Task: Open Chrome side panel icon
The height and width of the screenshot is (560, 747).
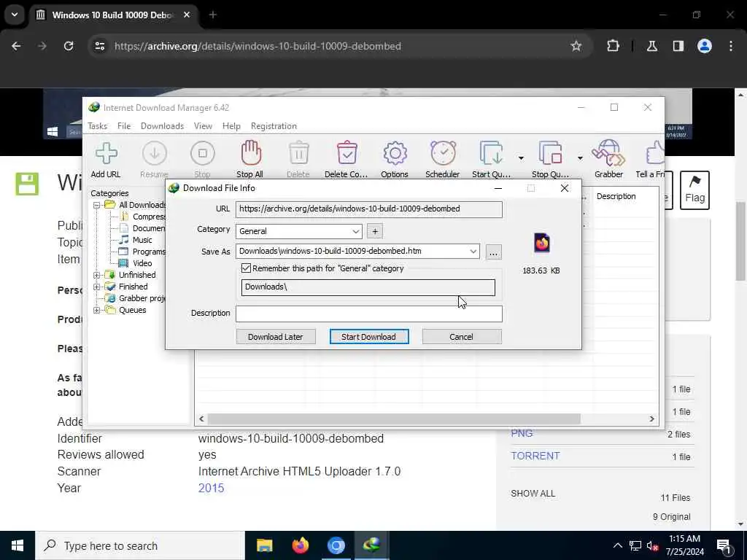Action: (x=678, y=46)
